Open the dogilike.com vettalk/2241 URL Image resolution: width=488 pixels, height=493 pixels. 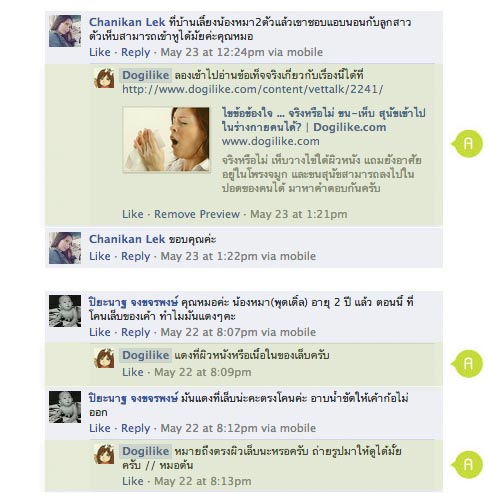[253, 89]
